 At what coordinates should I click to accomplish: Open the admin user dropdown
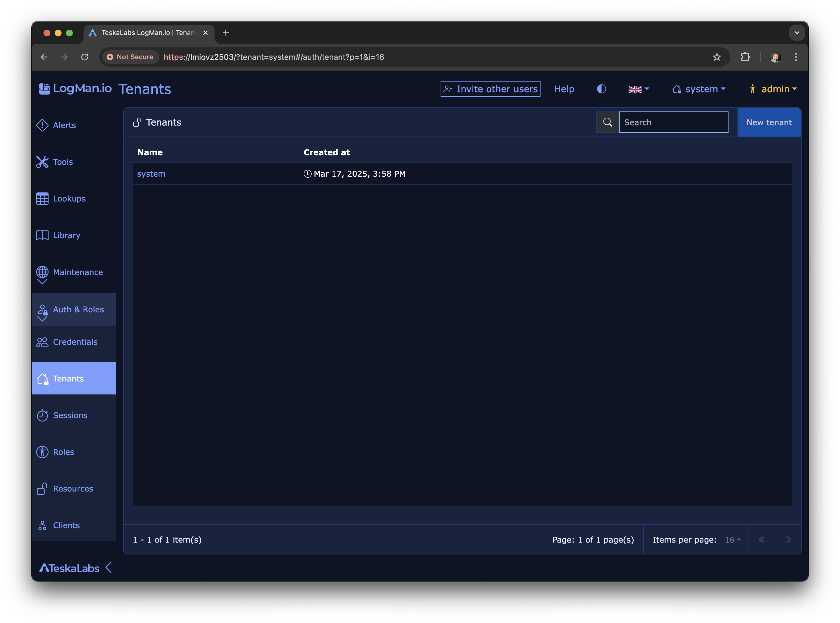point(773,89)
